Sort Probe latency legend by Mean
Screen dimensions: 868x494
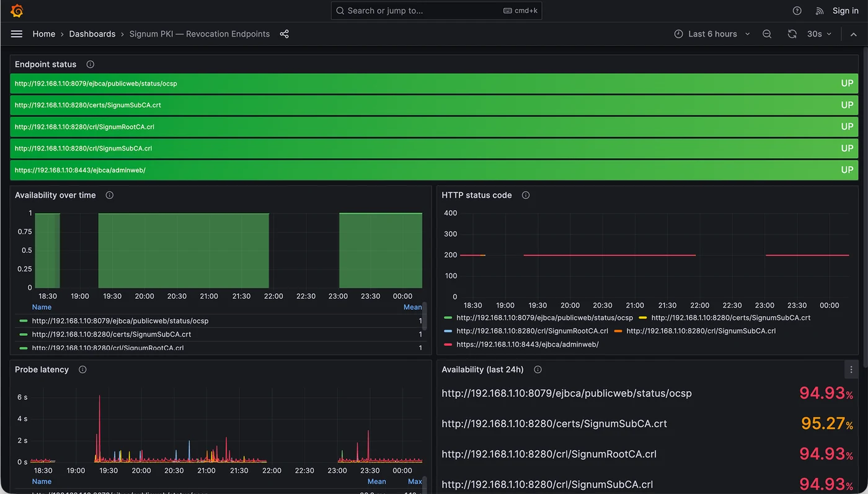coord(376,482)
